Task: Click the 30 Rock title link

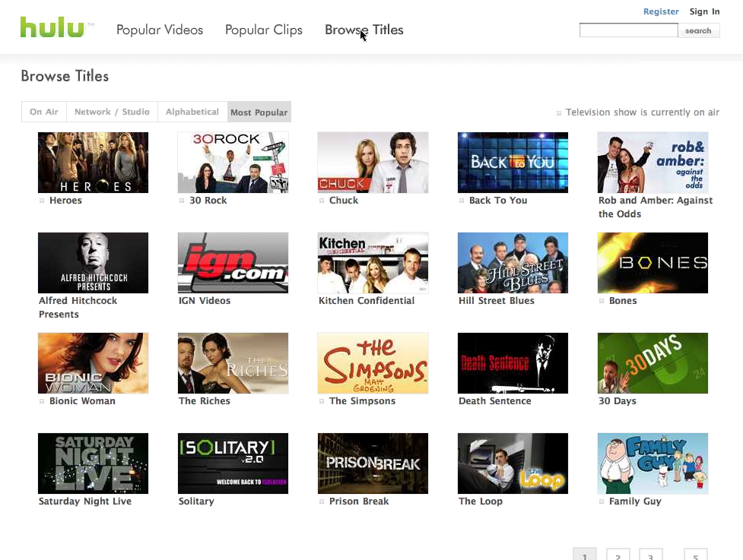Action: coord(208,201)
